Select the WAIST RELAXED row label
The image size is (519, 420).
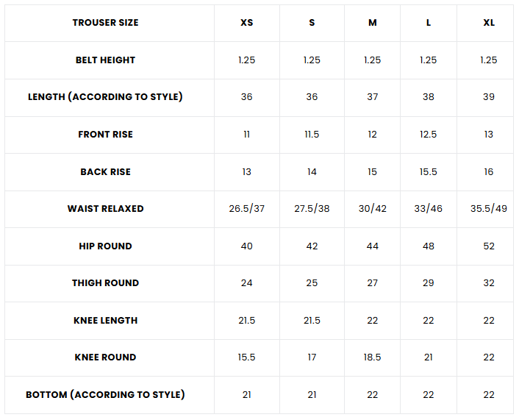click(105, 209)
